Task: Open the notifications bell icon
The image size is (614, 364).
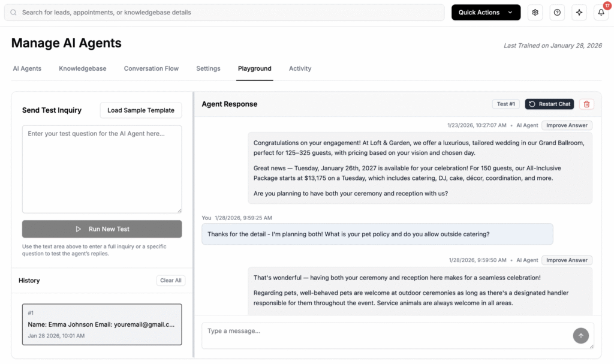Action: (601, 13)
